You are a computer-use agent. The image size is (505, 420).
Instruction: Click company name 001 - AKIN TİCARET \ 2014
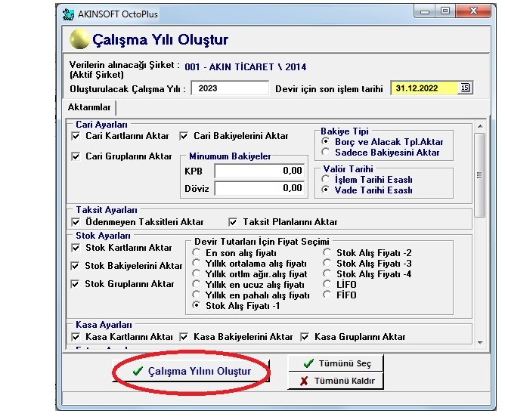click(x=246, y=67)
